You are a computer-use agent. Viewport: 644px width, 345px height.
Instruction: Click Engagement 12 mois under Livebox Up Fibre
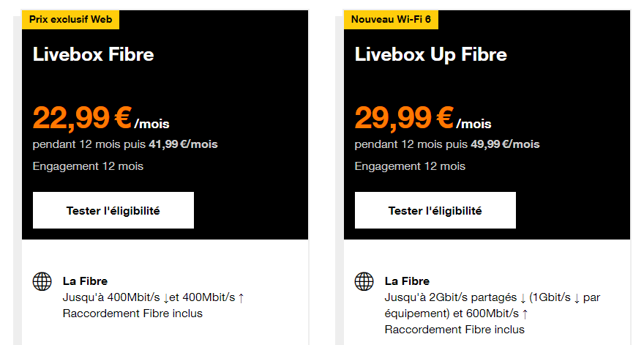(x=410, y=166)
